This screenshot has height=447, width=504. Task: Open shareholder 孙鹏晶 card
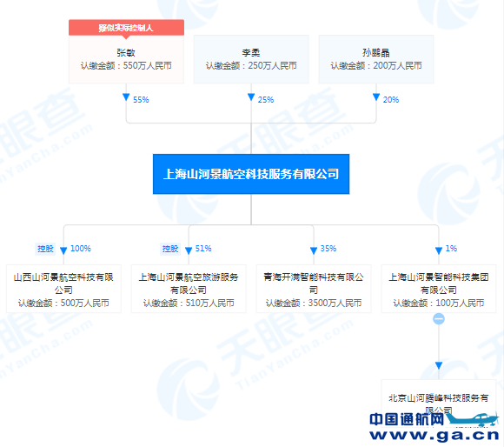click(376, 59)
